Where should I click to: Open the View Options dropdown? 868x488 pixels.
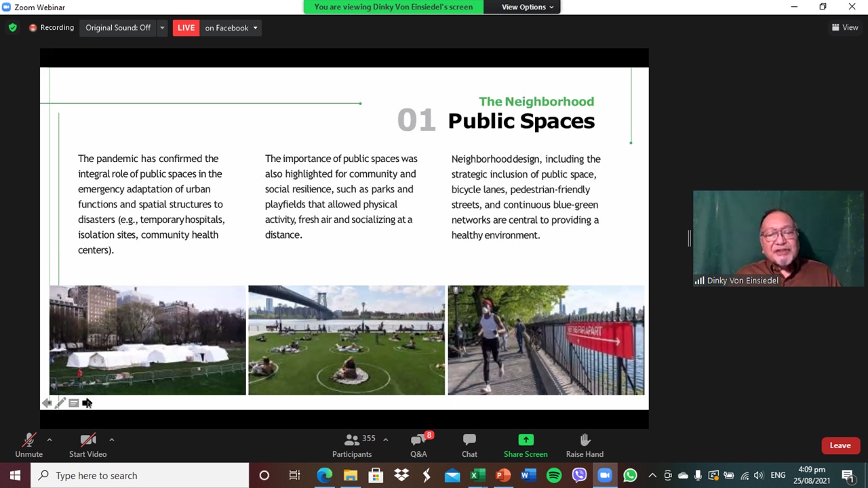coord(527,7)
